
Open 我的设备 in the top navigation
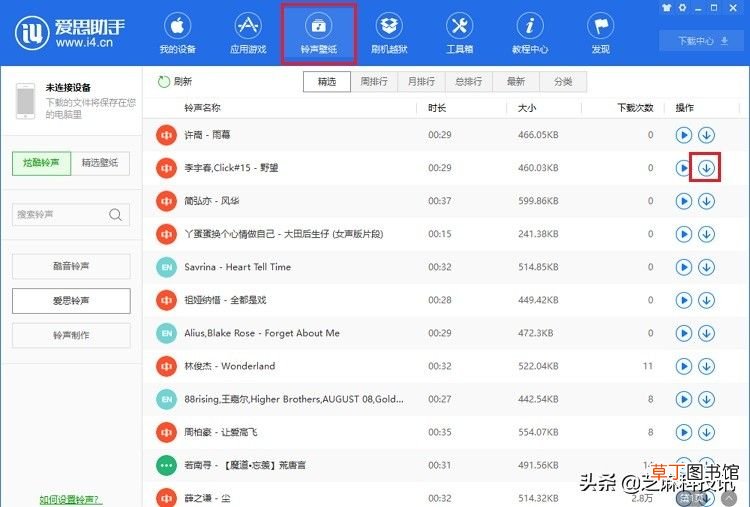[177, 33]
